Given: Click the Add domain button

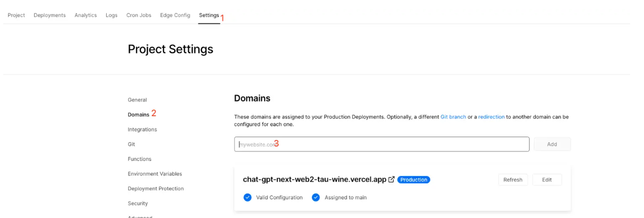Looking at the screenshot, I should pos(552,144).
